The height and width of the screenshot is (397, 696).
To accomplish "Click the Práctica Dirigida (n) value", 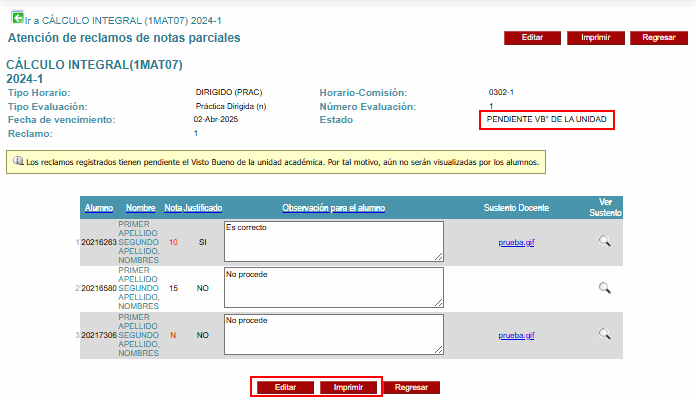I will coord(230,107).
